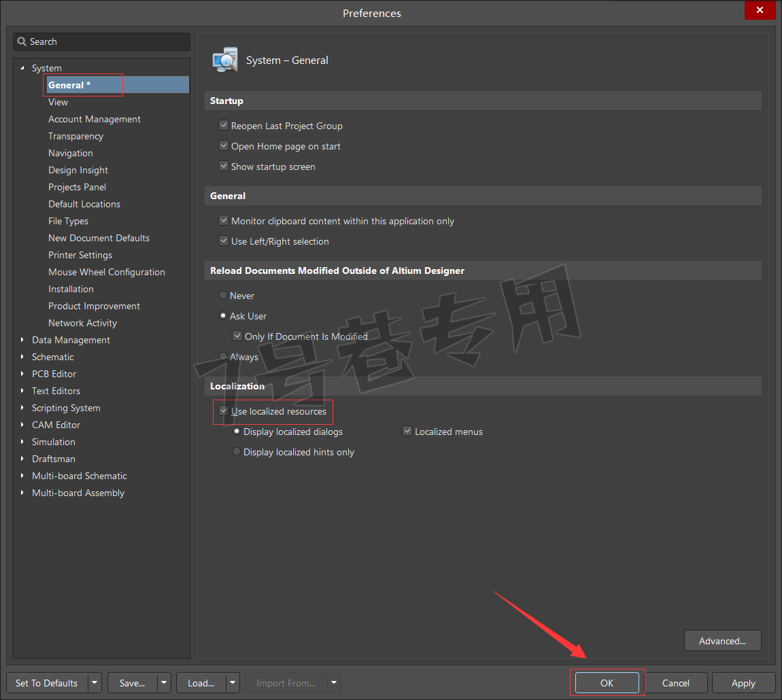The image size is (782, 700).
Task: Close the Preferences dialog
Action: pos(760,10)
